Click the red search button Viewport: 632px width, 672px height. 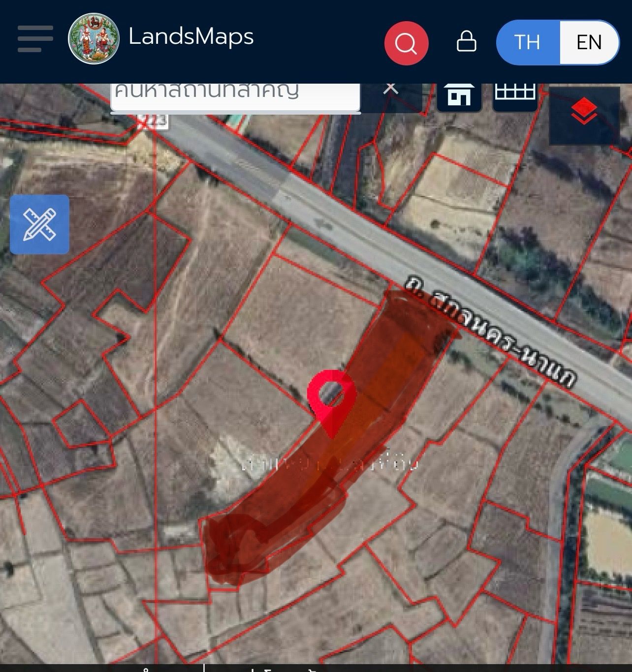(406, 43)
